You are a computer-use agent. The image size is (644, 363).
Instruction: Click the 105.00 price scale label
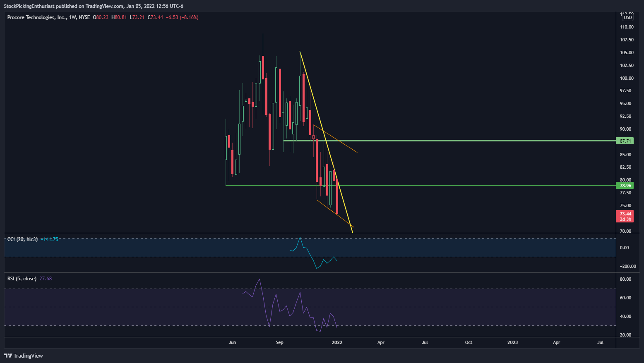tap(627, 53)
